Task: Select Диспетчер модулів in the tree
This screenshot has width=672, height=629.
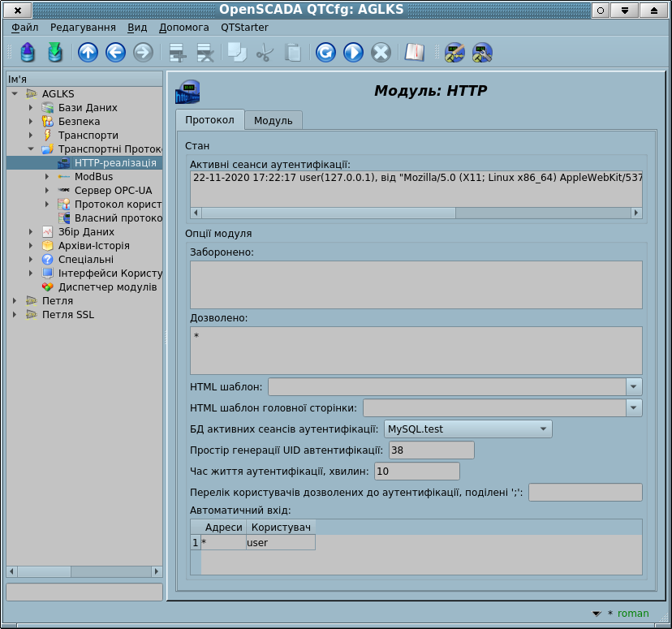Action: (107, 287)
